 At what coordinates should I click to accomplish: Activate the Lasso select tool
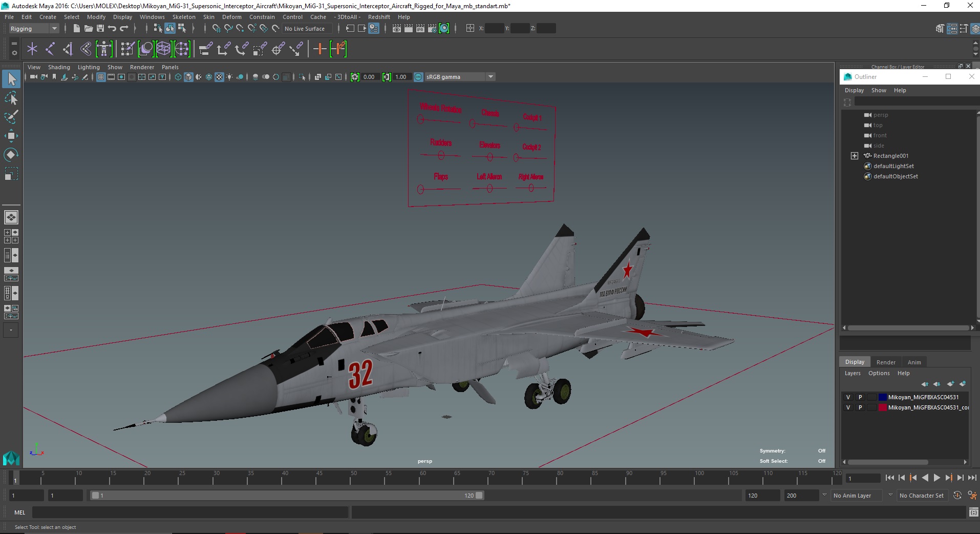coord(11,98)
